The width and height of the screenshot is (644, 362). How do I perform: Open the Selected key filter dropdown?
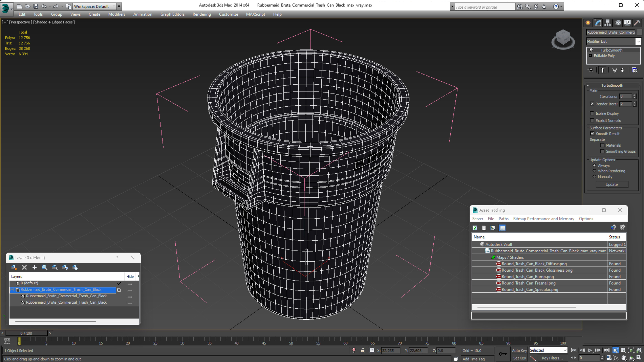pos(548,350)
